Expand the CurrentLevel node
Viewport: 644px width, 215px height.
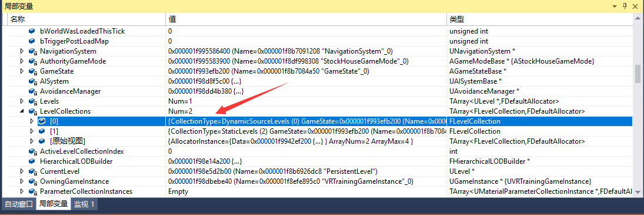(22, 171)
